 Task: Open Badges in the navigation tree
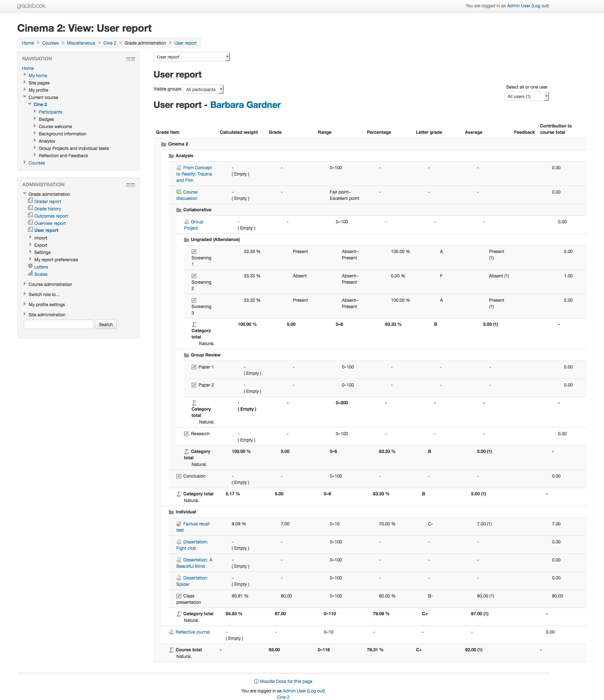46,119
